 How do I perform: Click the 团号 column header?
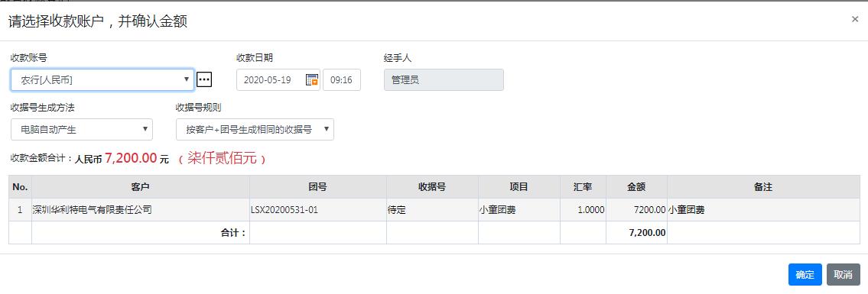click(317, 187)
